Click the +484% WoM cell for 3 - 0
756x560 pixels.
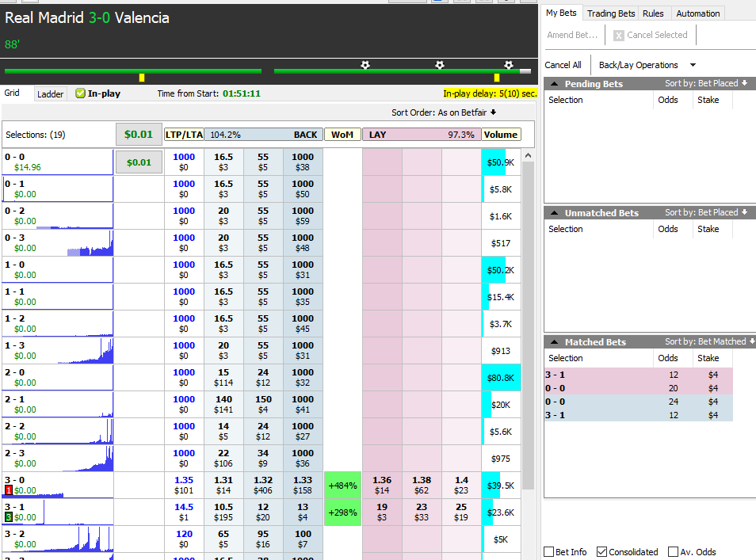pos(342,486)
